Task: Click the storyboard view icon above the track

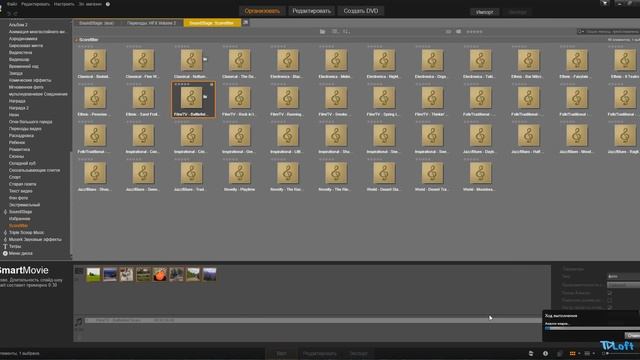Action: pos(79,271)
